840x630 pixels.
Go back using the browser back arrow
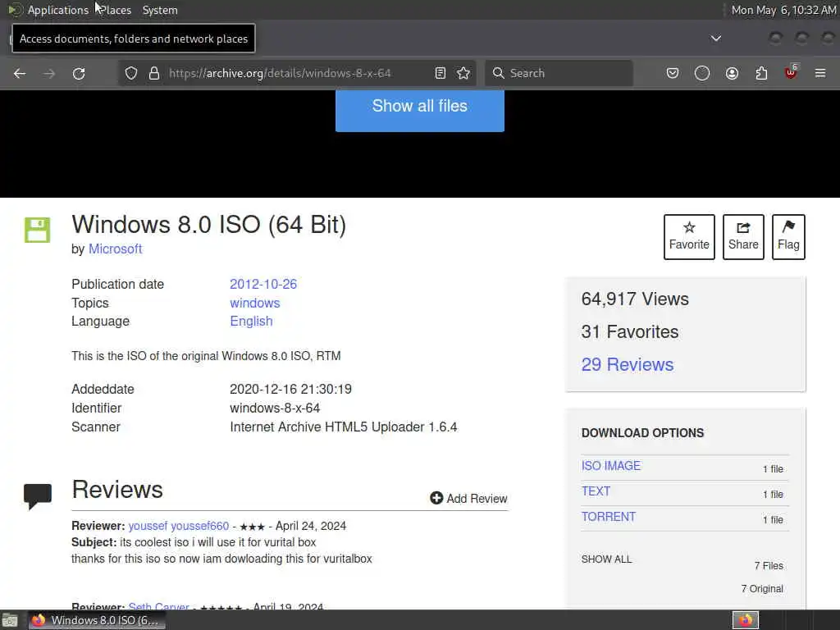(x=20, y=73)
